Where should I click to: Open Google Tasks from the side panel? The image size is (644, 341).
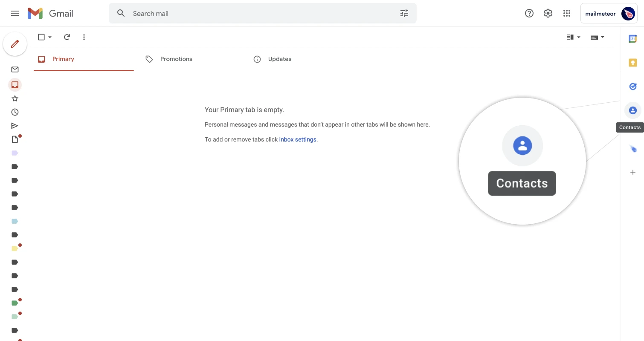pyautogui.click(x=633, y=86)
